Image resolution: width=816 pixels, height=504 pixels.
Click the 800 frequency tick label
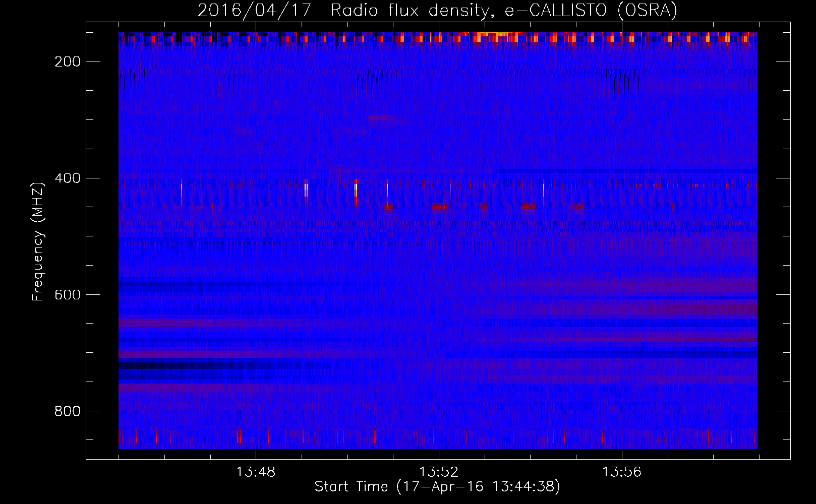[68, 411]
